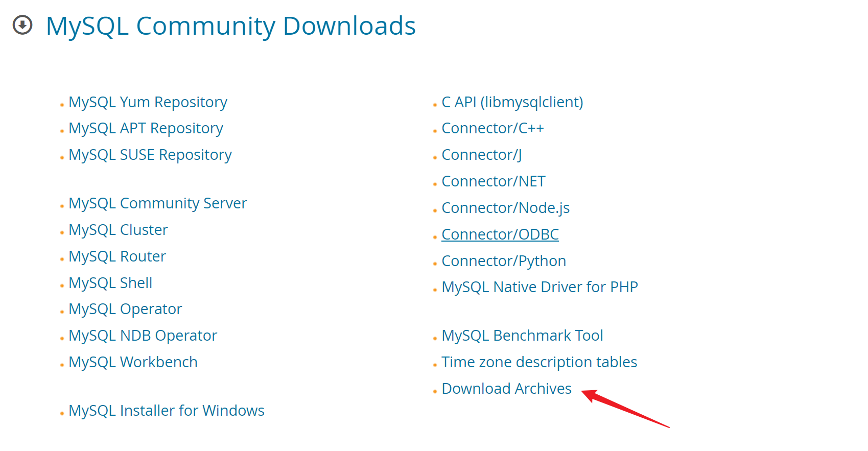This screenshot has width=868, height=451.
Task: Open the MySQL Shell link
Action: click(x=110, y=283)
